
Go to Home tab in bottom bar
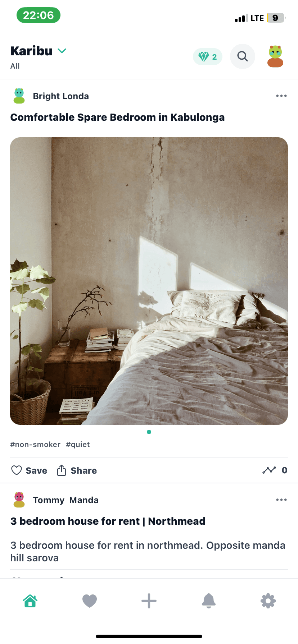click(x=30, y=601)
